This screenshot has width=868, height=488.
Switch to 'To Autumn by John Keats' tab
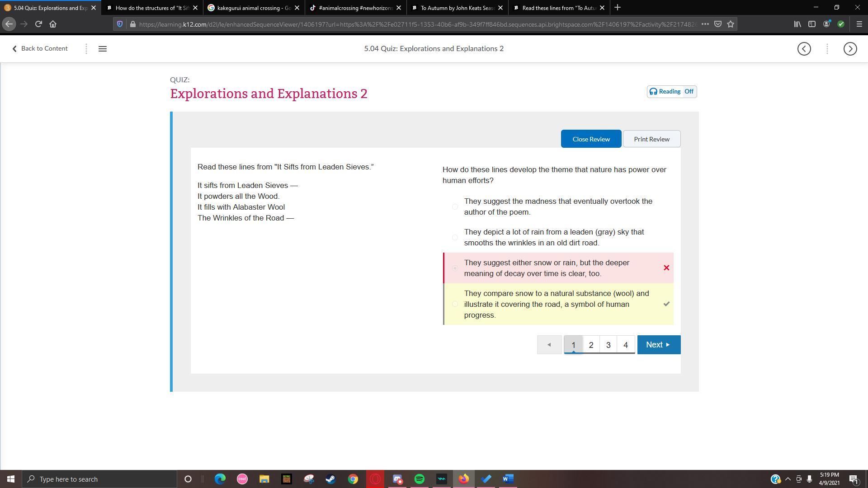[458, 8]
